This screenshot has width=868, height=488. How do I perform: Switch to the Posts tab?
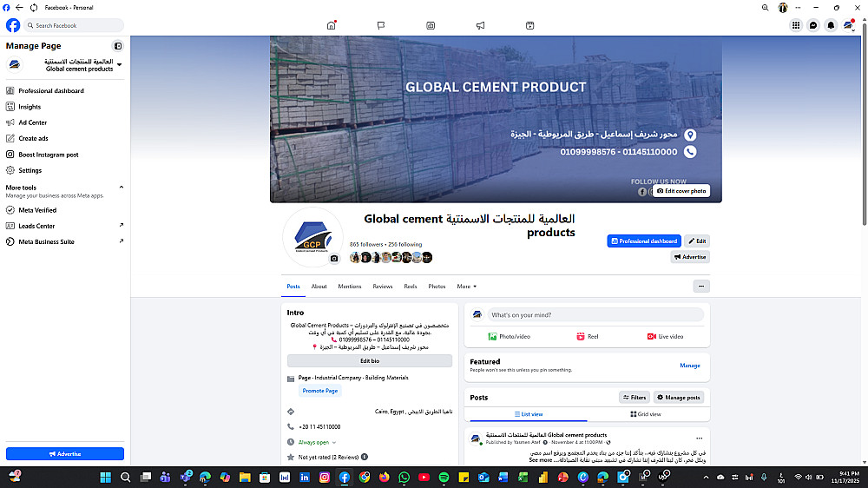tap(293, 287)
